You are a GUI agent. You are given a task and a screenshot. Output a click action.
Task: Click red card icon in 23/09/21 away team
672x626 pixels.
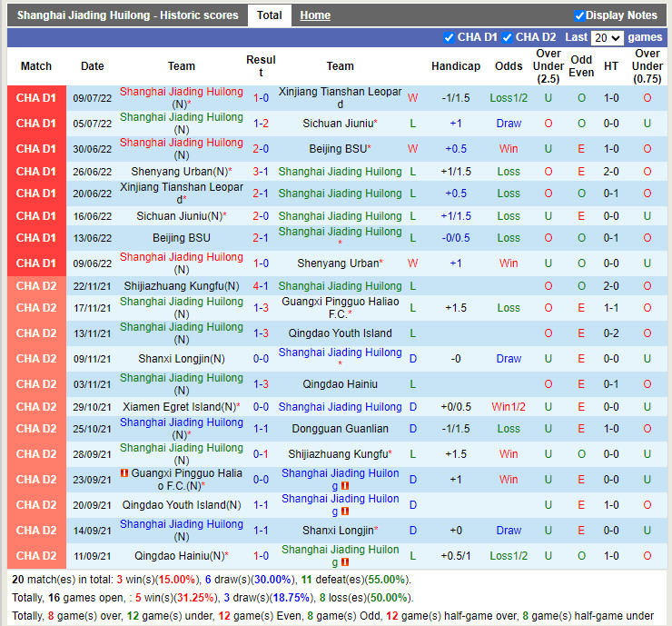click(345, 486)
